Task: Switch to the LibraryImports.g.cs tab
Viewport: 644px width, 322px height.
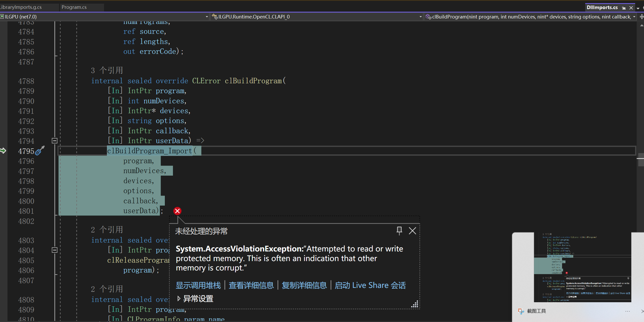Action: pos(21,7)
